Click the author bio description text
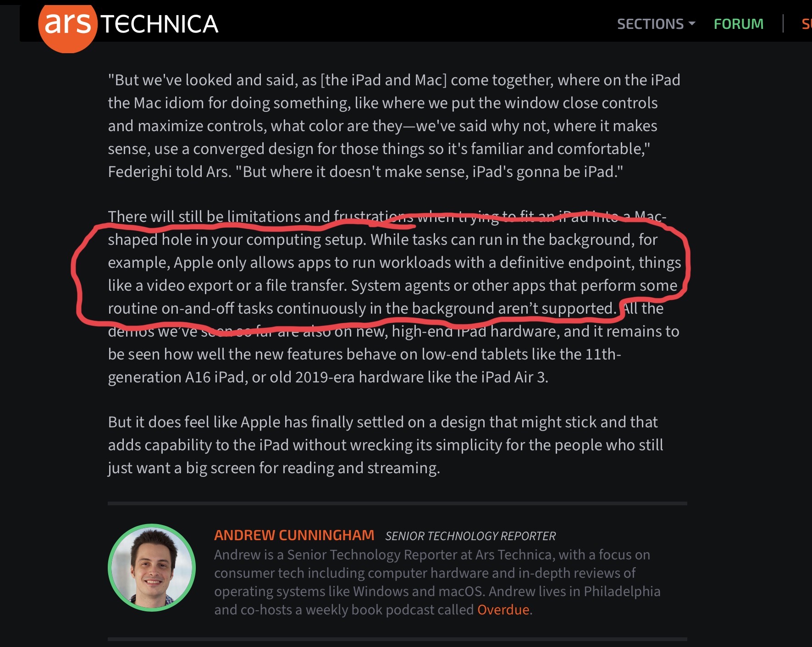 coord(437,582)
